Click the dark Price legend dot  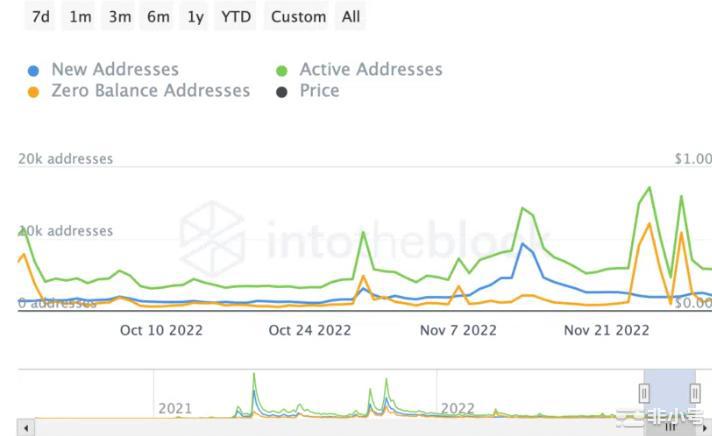point(282,92)
